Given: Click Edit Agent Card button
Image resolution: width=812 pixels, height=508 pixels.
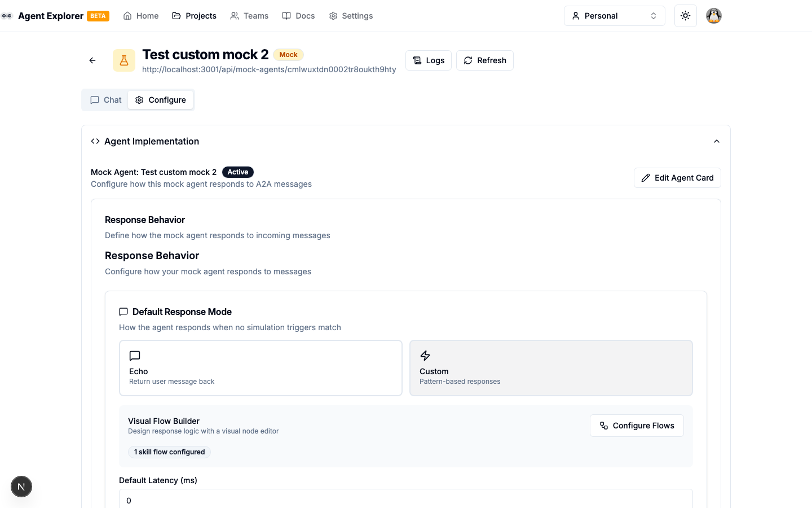Looking at the screenshot, I should [x=677, y=178].
